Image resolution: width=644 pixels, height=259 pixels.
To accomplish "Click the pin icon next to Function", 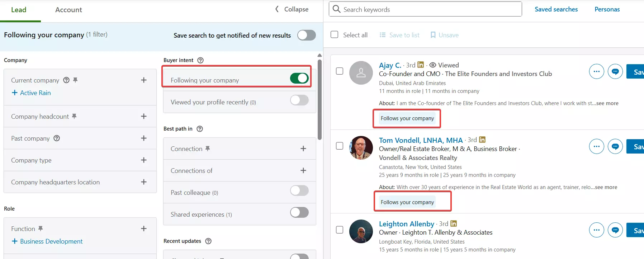I will coord(41,229).
